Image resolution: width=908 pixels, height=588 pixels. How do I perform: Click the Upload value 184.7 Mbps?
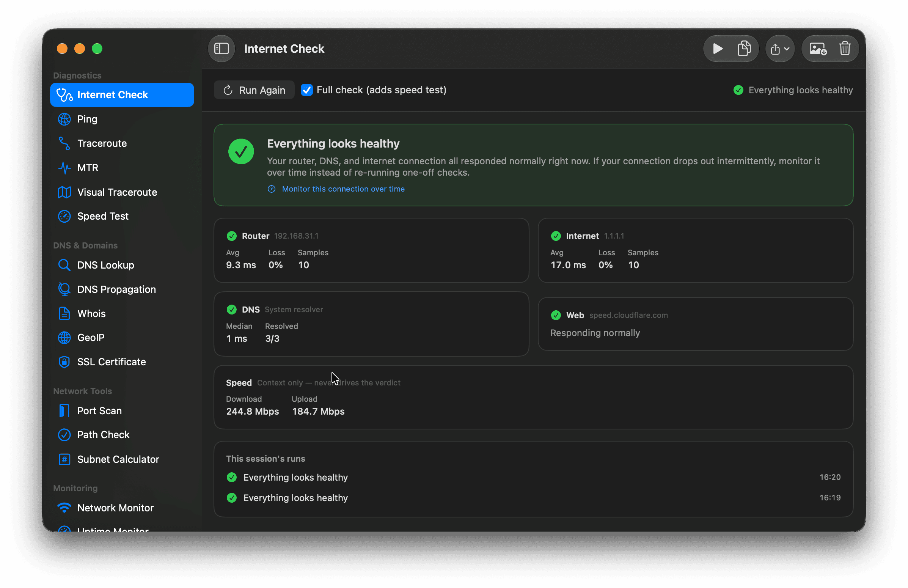(318, 411)
